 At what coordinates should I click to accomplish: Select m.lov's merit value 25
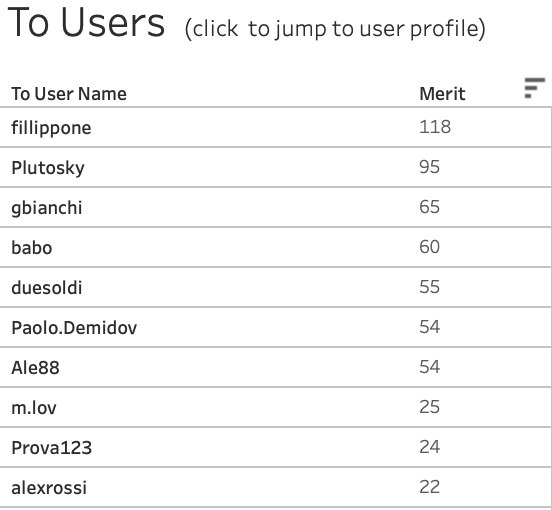[429, 407]
